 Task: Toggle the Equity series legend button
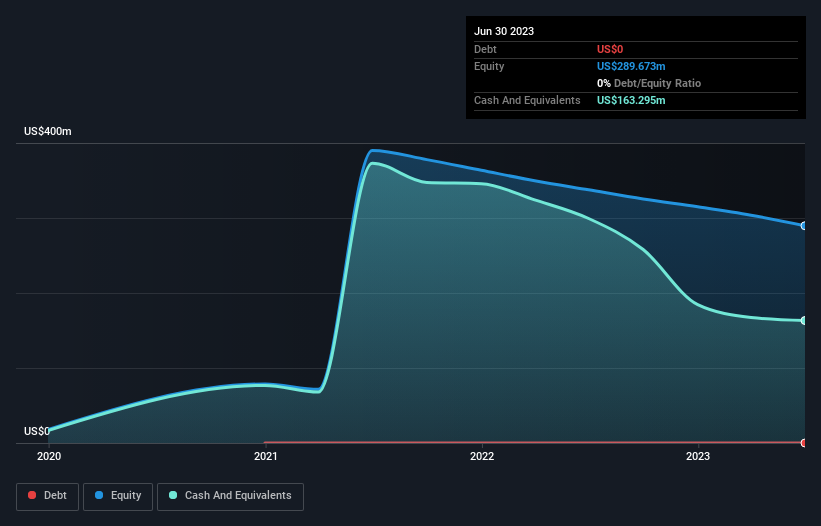click(118, 496)
